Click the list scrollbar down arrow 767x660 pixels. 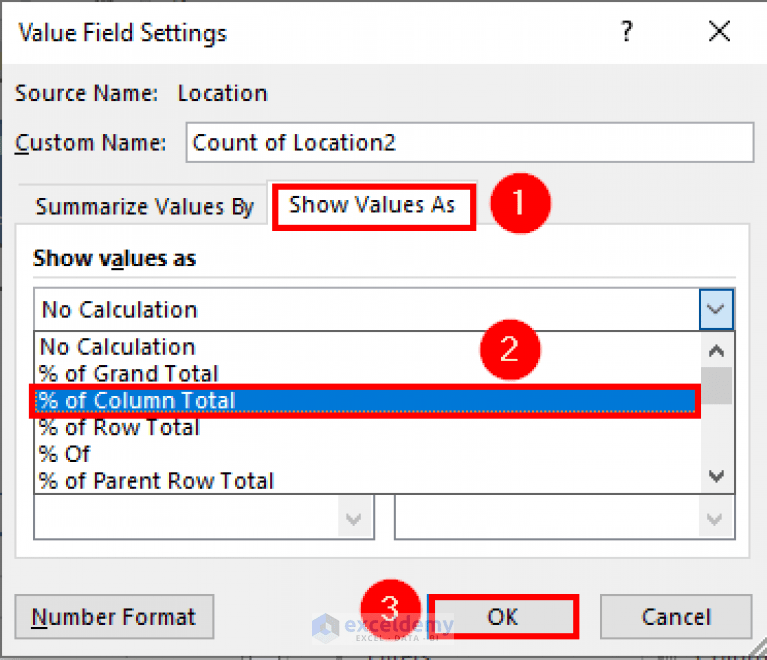pyautogui.click(x=717, y=476)
